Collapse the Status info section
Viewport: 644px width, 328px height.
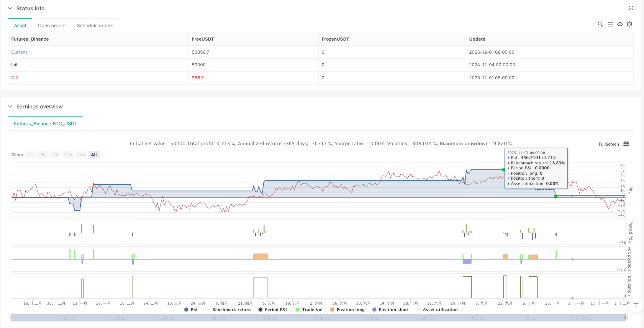(x=10, y=8)
